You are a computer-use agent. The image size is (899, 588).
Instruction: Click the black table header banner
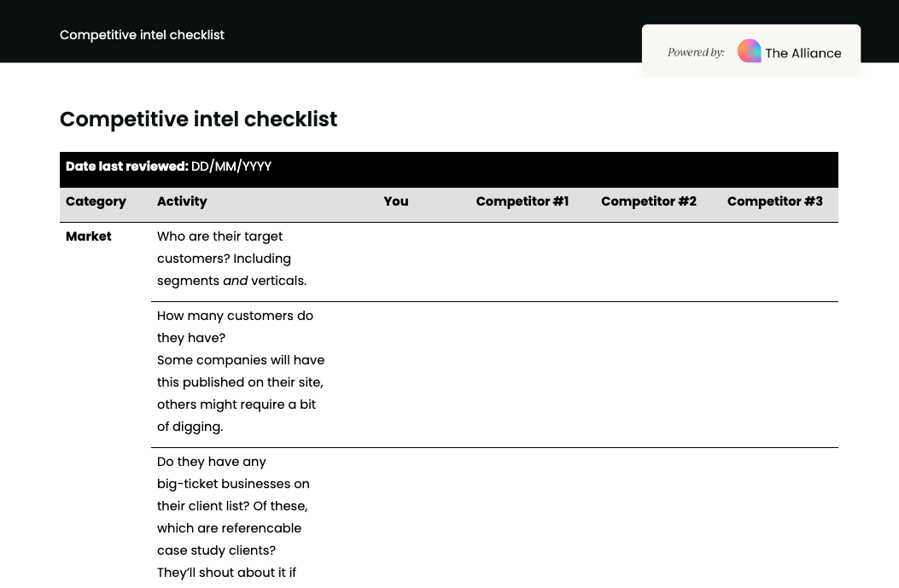click(448, 169)
